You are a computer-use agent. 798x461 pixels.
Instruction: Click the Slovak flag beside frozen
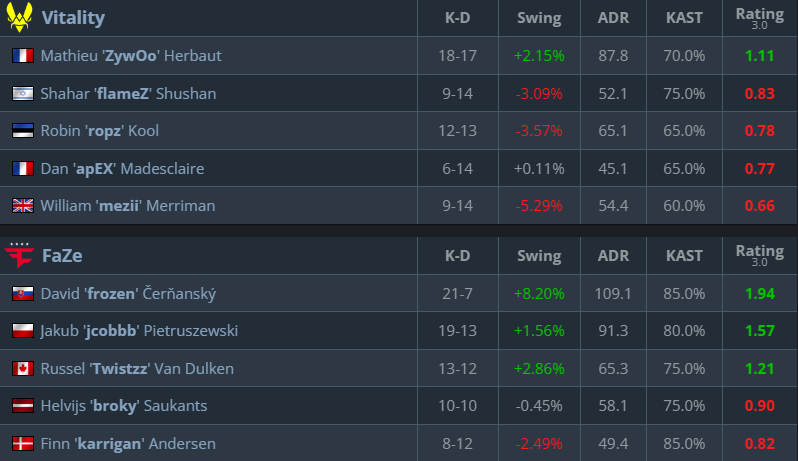click(x=22, y=294)
